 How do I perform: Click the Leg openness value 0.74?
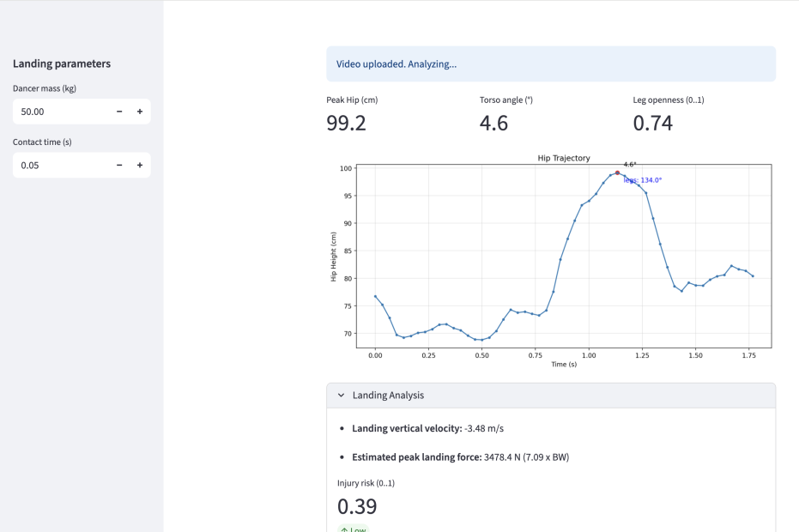pos(652,124)
